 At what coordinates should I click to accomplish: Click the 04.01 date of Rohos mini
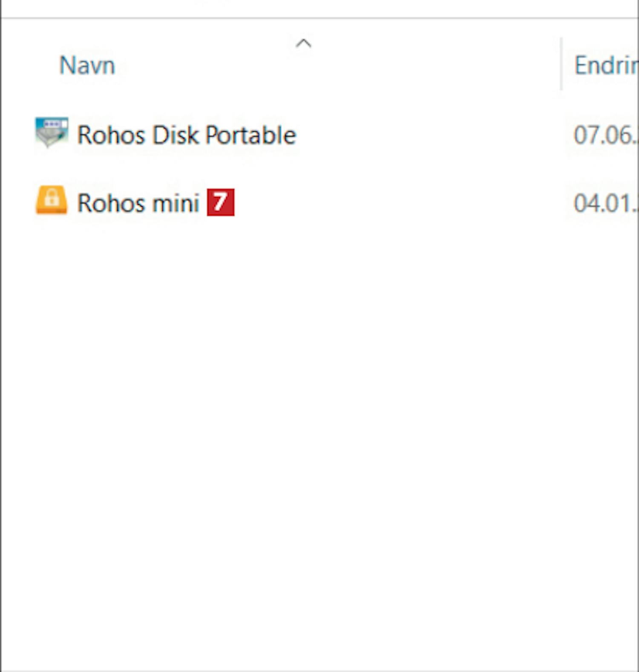[606, 203]
